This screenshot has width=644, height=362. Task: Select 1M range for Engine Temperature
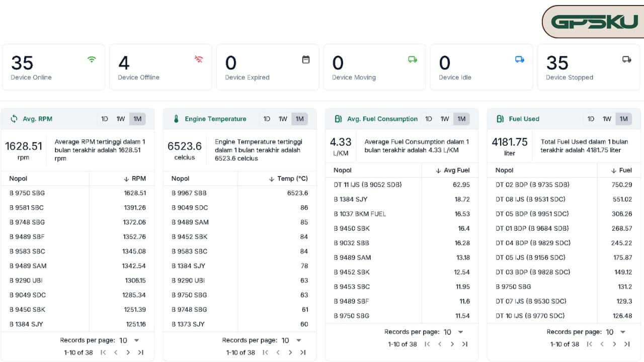point(299,119)
